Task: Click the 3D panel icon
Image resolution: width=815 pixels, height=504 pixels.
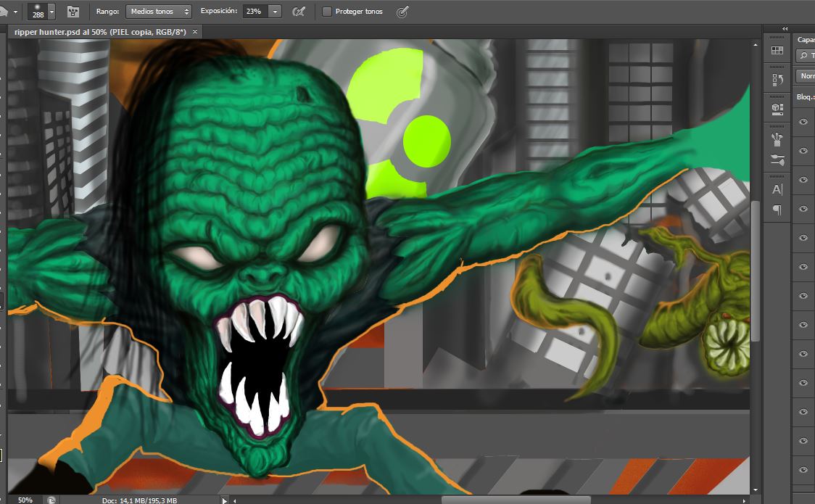Action: [777, 107]
